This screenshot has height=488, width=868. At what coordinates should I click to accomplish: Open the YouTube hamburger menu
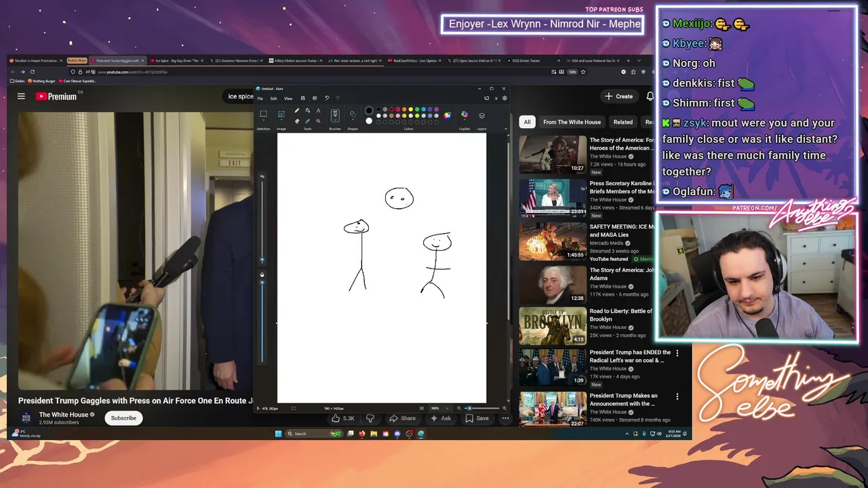click(21, 96)
